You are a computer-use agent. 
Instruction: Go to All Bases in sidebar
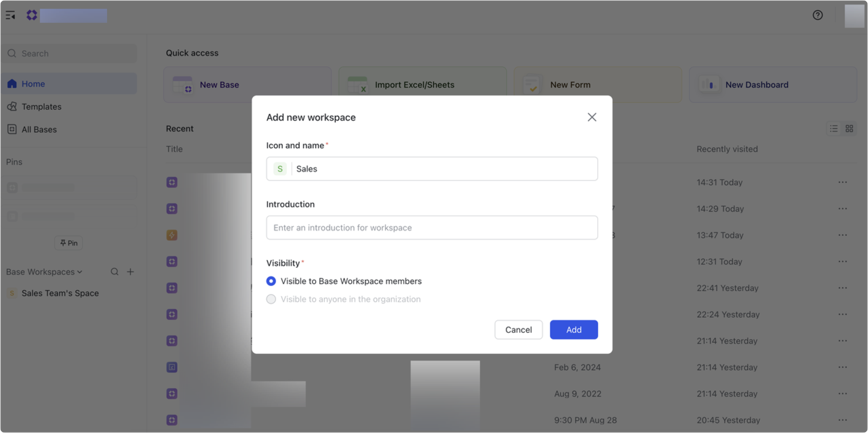[x=39, y=129]
